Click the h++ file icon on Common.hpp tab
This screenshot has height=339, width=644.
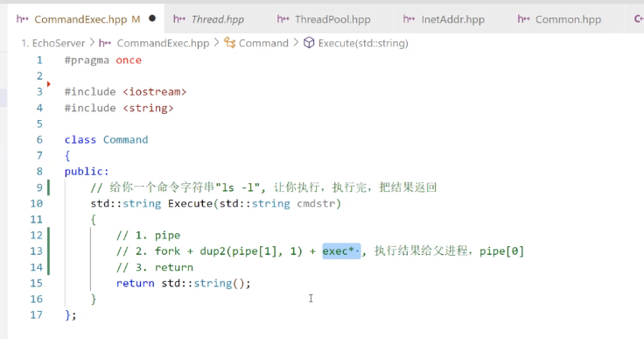(x=523, y=19)
